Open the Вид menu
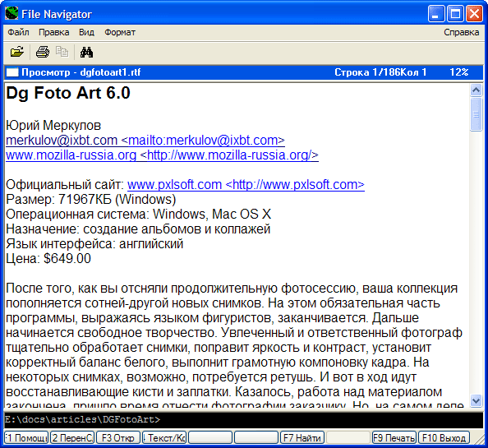 pos(86,32)
